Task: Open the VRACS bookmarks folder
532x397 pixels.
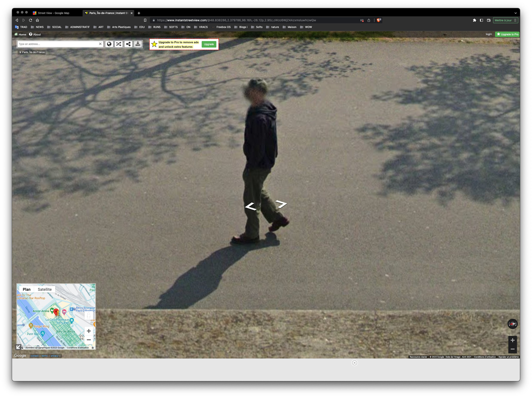Action: click(x=201, y=27)
